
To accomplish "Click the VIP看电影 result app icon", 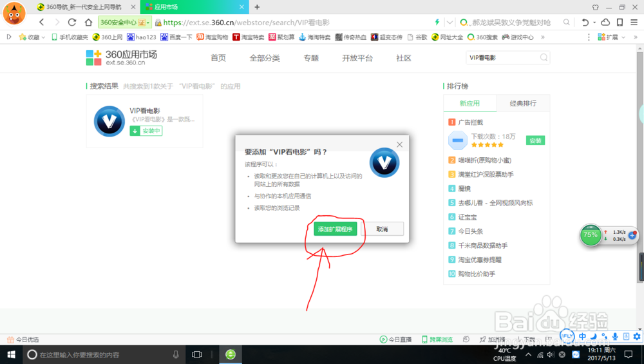I will pyautogui.click(x=109, y=121).
